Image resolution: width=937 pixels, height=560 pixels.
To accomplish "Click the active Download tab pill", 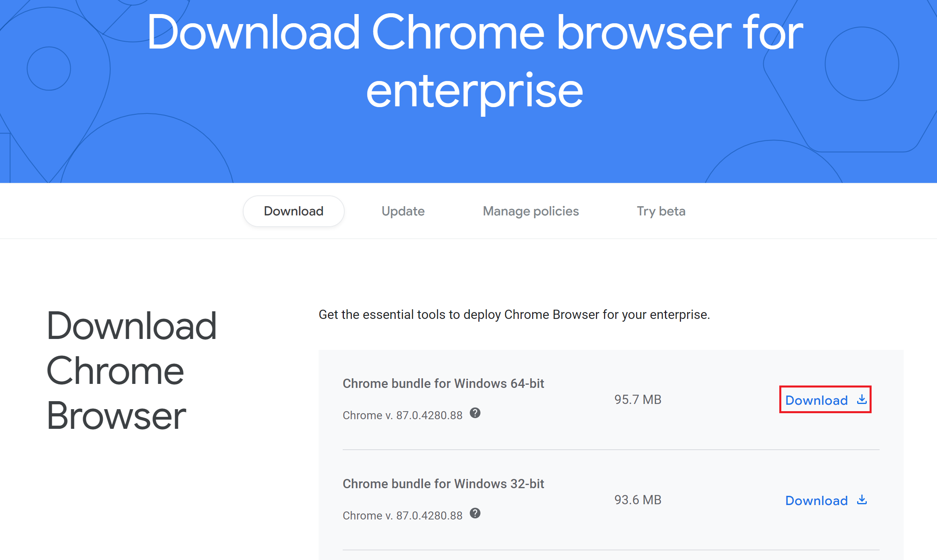I will [x=293, y=211].
